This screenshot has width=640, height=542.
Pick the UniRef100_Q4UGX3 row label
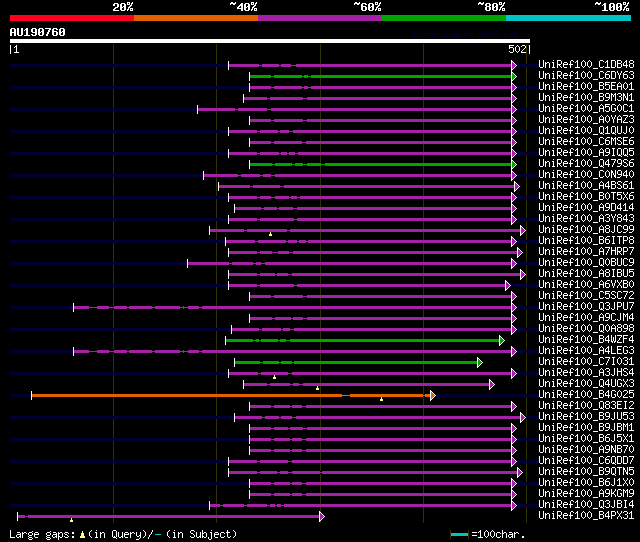[x=586, y=384]
